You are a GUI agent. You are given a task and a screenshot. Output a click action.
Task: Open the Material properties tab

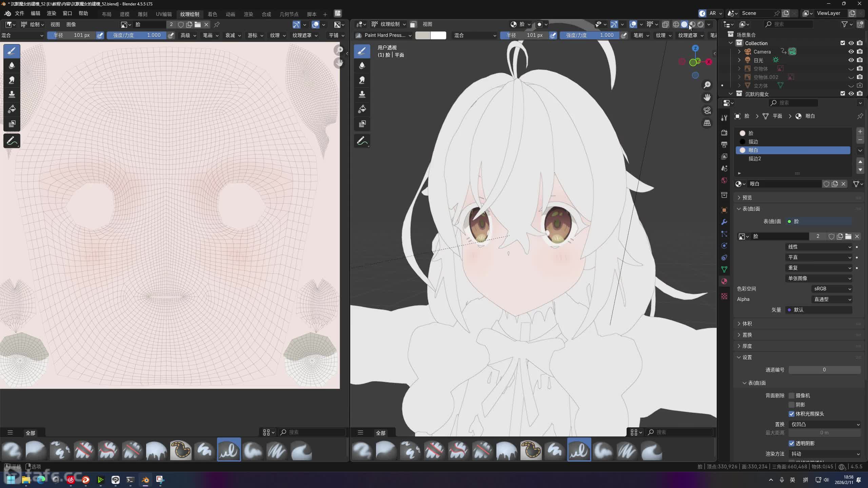[x=724, y=281]
